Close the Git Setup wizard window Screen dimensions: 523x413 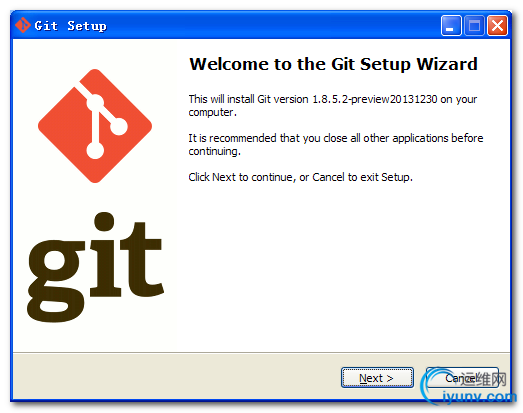coord(497,26)
